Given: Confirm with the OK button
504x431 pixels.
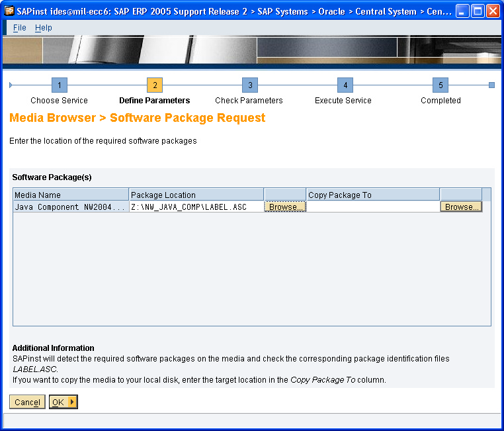Looking at the screenshot, I should tap(63, 403).
